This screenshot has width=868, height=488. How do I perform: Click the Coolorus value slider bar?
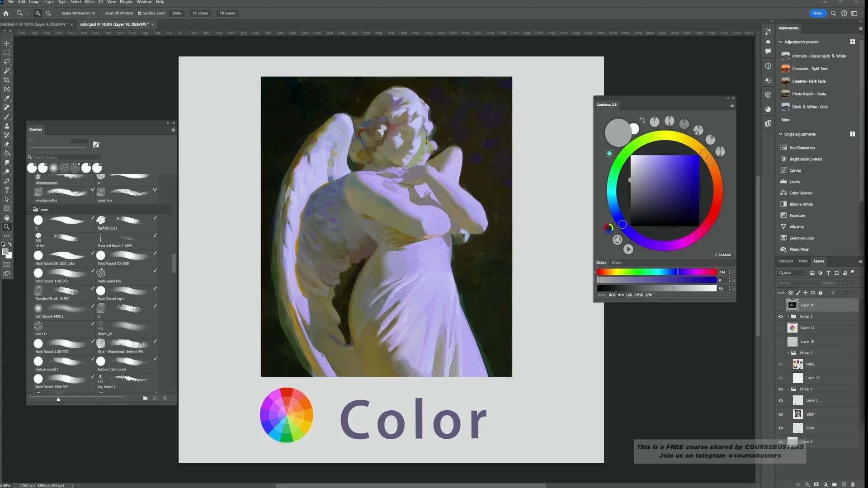tap(656, 288)
